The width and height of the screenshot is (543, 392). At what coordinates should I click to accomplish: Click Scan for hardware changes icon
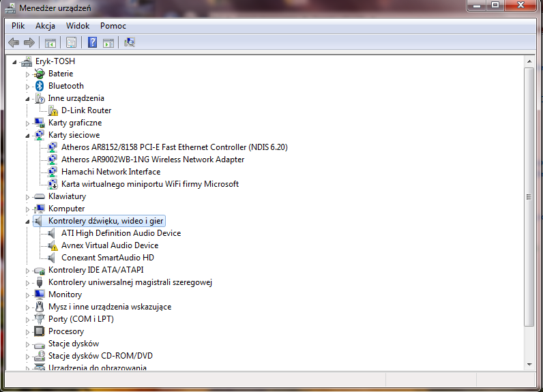(130, 42)
